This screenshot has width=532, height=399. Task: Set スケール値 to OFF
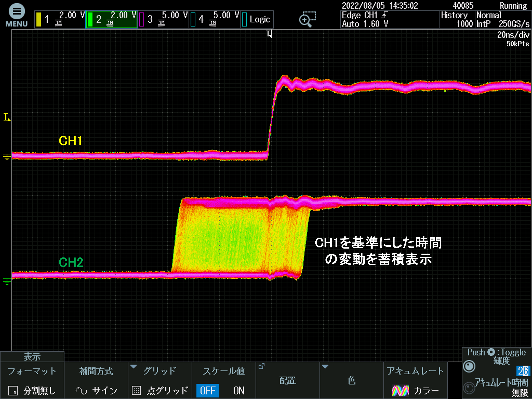tap(207, 391)
